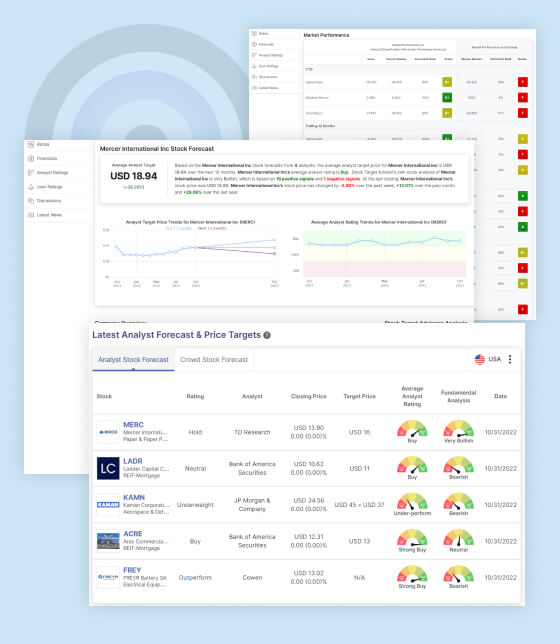The width and height of the screenshot is (560, 644).
Task: Click User Ratings icon in Mercer forecast sidebar
Action: click(31, 187)
